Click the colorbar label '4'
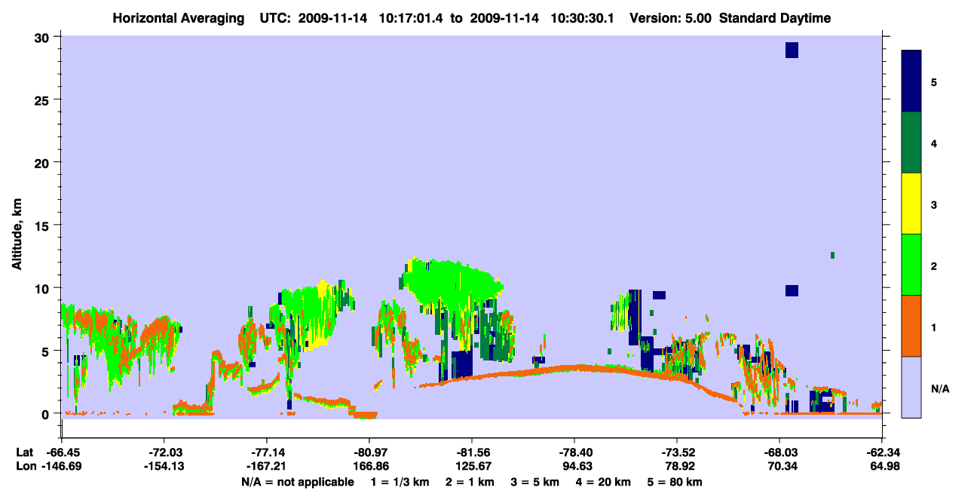This screenshot has height=503, width=980. click(934, 143)
